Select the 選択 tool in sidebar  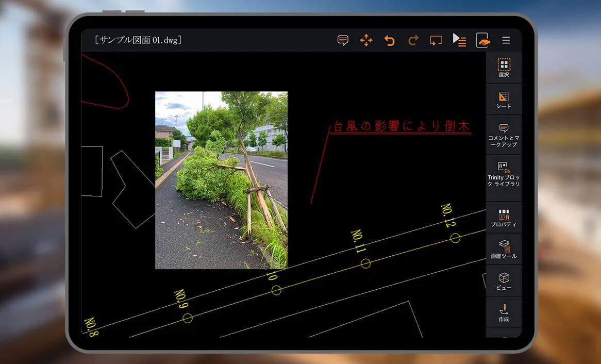point(504,68)
